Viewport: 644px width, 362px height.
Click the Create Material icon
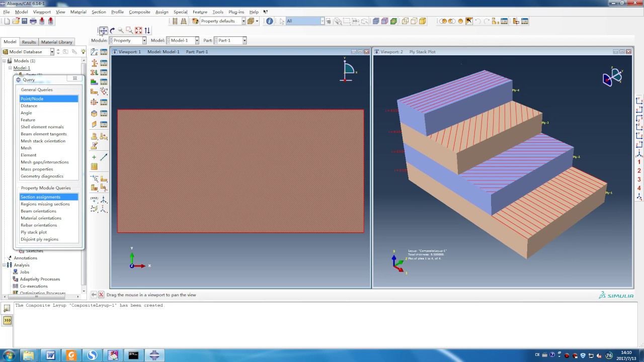click(94, 52)
